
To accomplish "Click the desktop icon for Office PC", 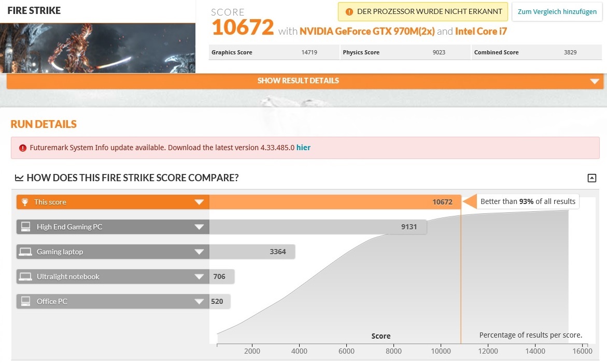I will click(25, 301).
